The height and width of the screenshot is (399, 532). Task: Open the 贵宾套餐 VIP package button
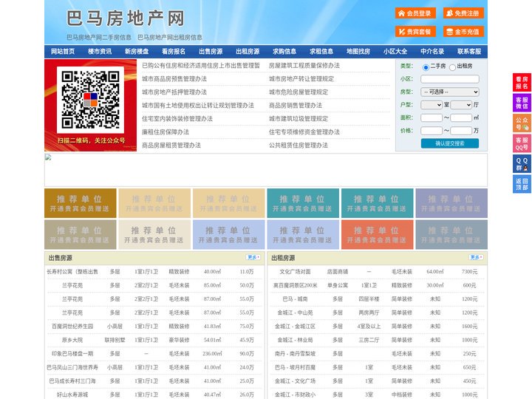[x=415, y=32]
